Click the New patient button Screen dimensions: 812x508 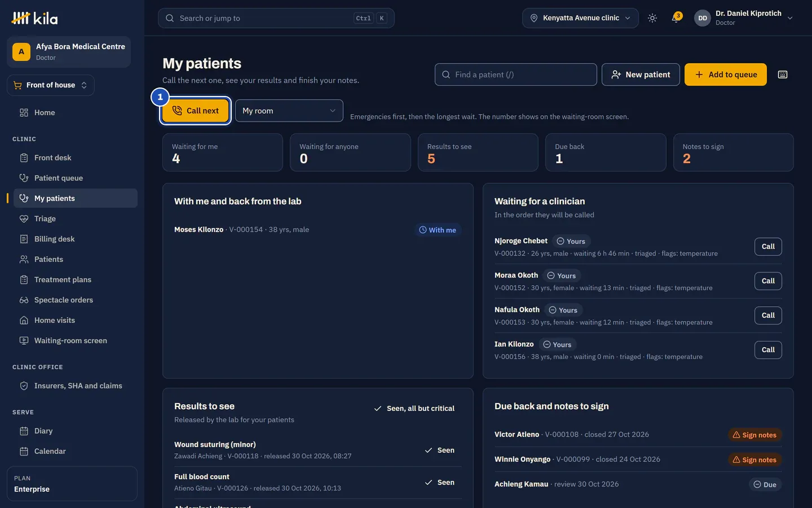pos(641,75)
